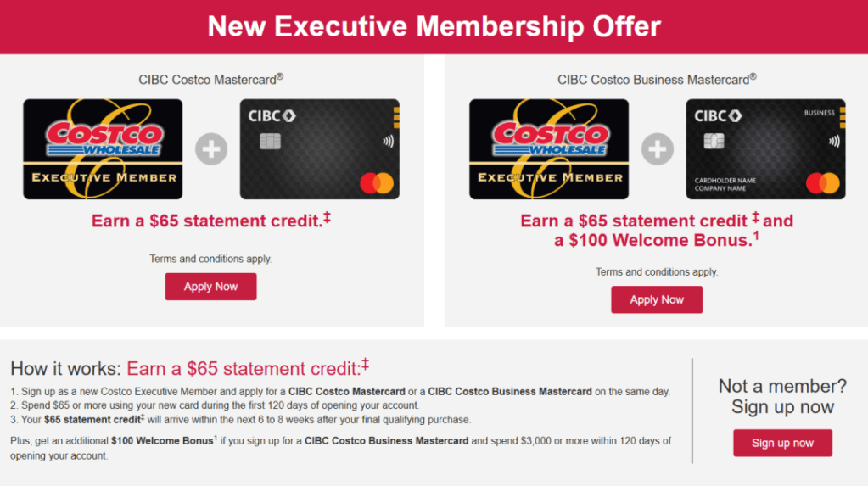Click the Not a member? text
Screen dimensions: 868x486
pyautogui.click(x=782, y=387)
